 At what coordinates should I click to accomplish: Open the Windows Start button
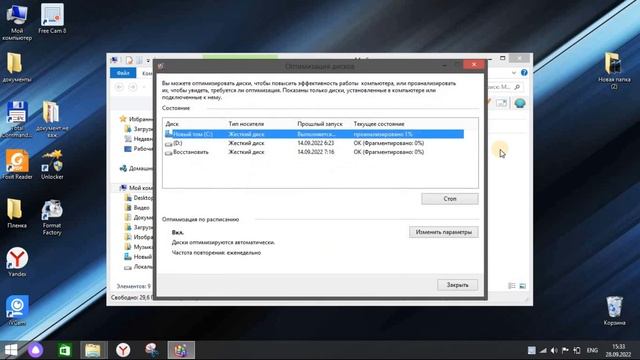(x=11, y=350)
